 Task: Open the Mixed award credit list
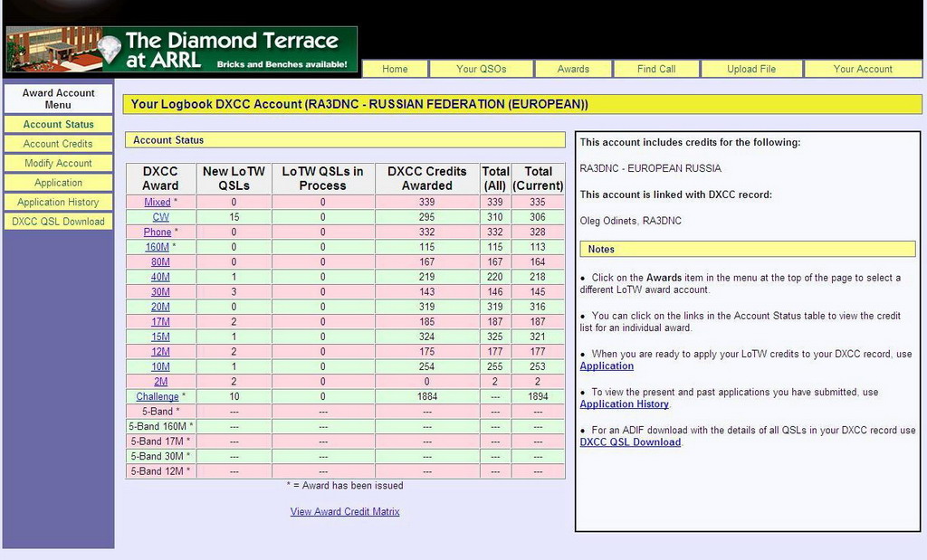[x=158, y=202]
